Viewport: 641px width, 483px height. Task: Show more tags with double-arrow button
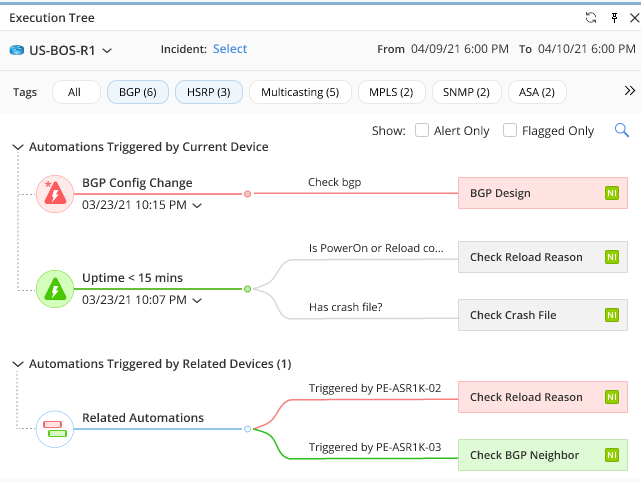coord(630,91)
